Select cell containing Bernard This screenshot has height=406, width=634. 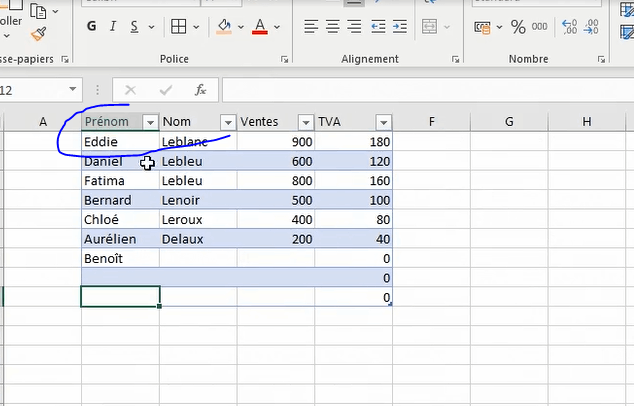click(120, 200)
